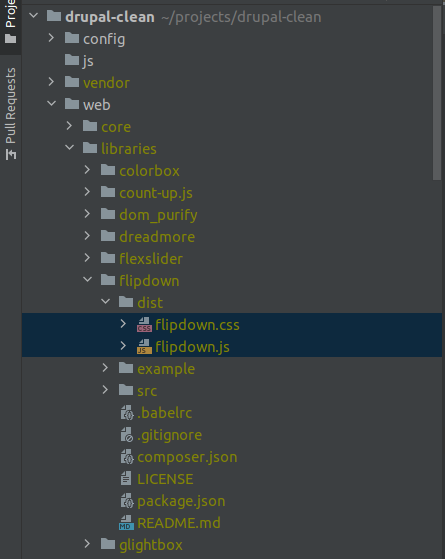
Task: Collapse the drupal-clean project root
Action: click(34, 16)
